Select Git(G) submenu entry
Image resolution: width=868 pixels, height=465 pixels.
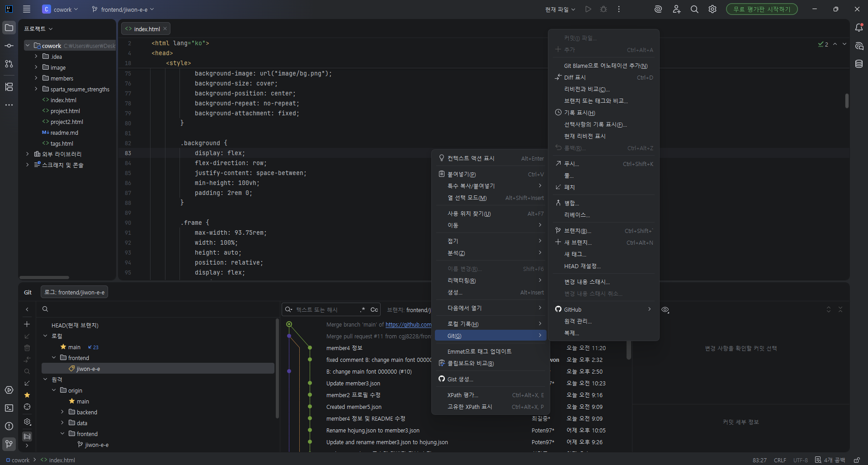[491, 336]
